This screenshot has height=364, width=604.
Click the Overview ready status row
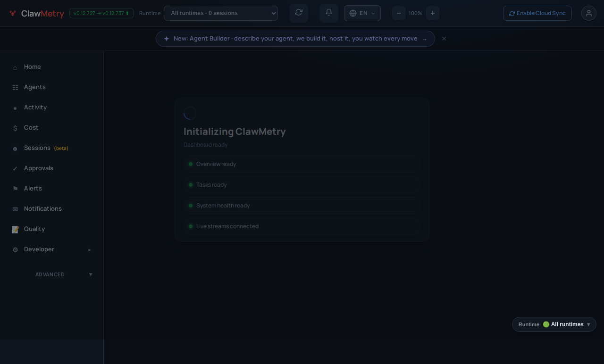click(302, 164)
